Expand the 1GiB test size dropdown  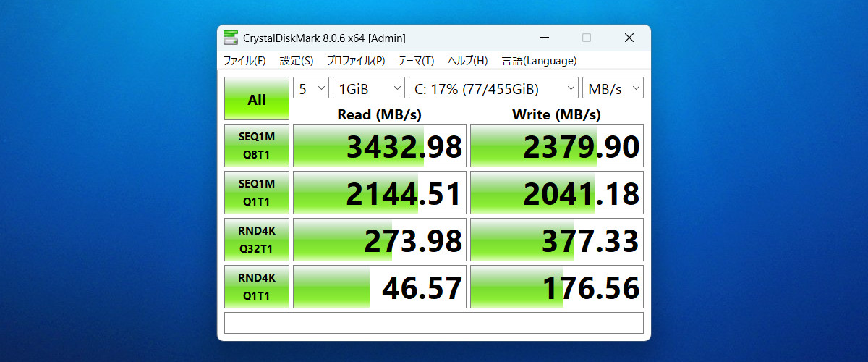[369, 88]
